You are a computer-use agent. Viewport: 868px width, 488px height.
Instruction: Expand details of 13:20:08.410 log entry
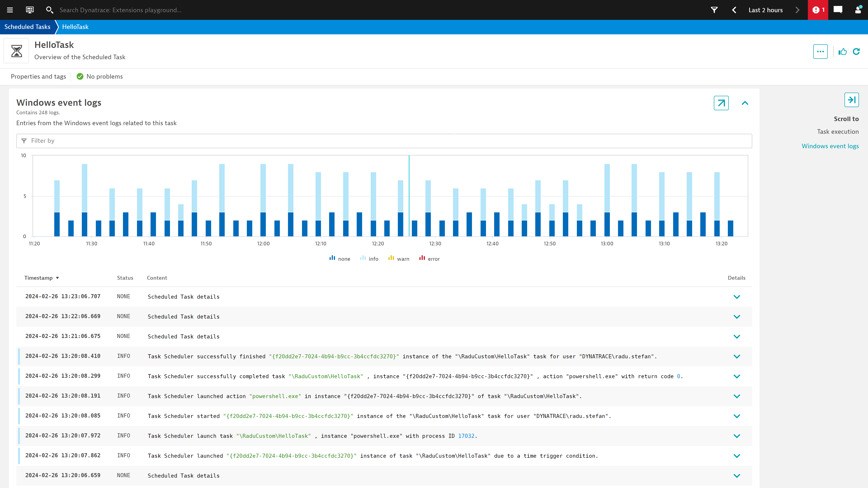pos(737,356)
